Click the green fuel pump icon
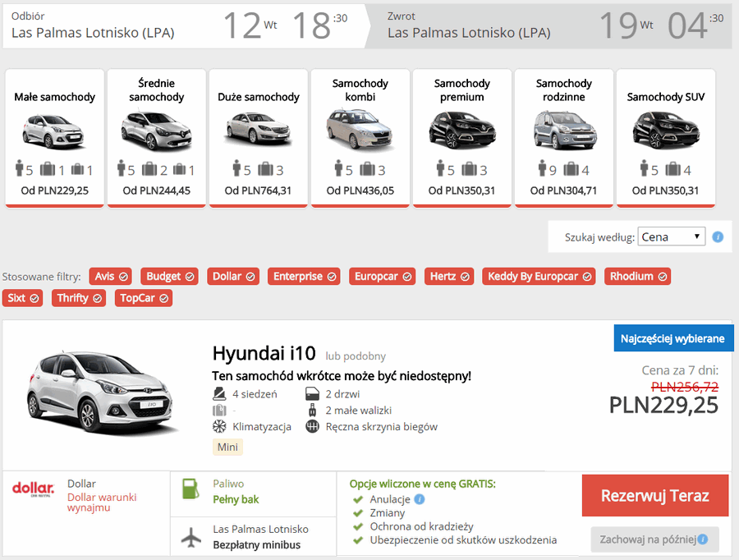Viewport: 739px width, 560px height. (190, 489)
